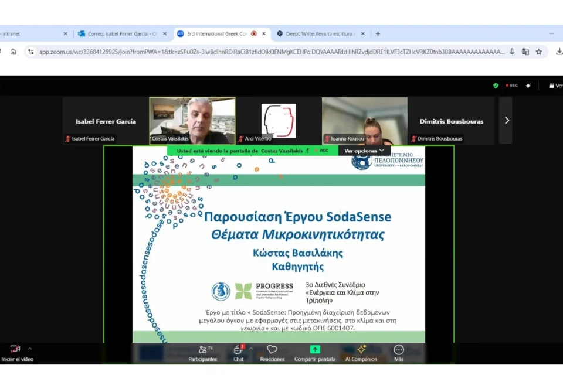Click Compartir pantalla button
The image size is (563, 392).
[315, 353]
